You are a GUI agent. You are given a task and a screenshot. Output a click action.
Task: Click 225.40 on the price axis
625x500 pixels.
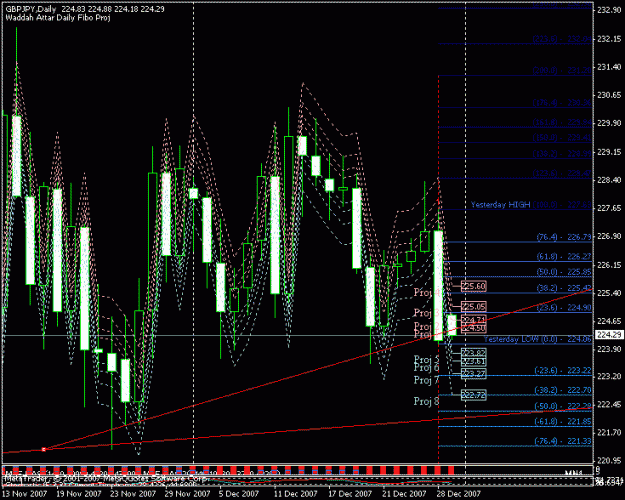click(609, 293)
